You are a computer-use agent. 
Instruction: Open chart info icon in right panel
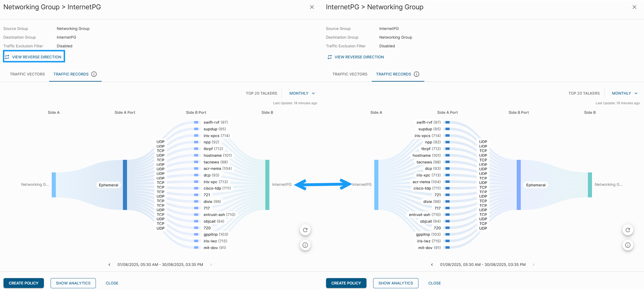628,245
